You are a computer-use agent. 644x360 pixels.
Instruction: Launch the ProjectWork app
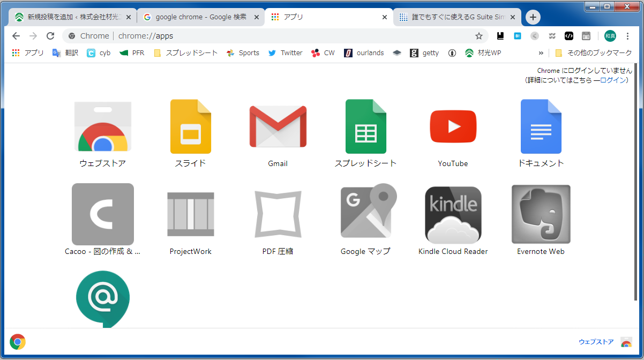[x=191, y=214]
